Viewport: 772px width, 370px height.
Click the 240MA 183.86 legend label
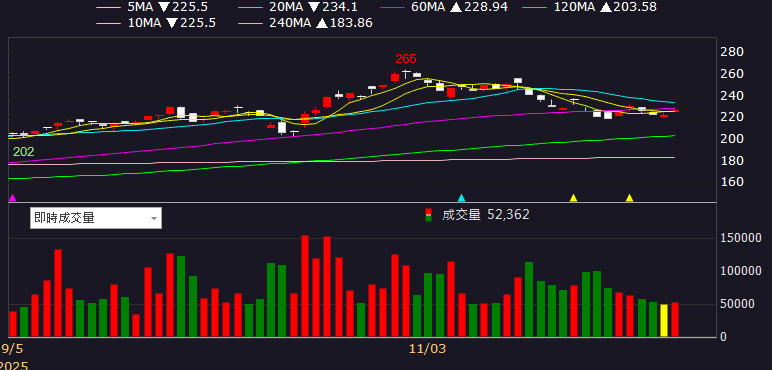(321, 23)
